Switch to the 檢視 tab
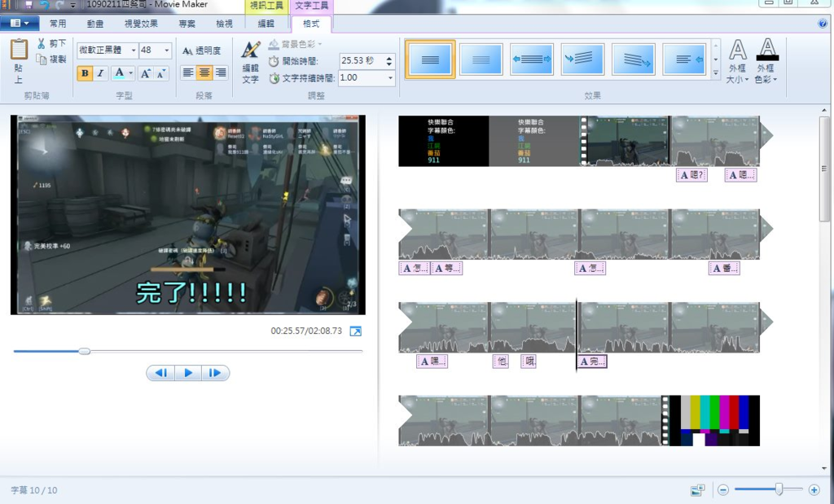 (x=224, y=24)
